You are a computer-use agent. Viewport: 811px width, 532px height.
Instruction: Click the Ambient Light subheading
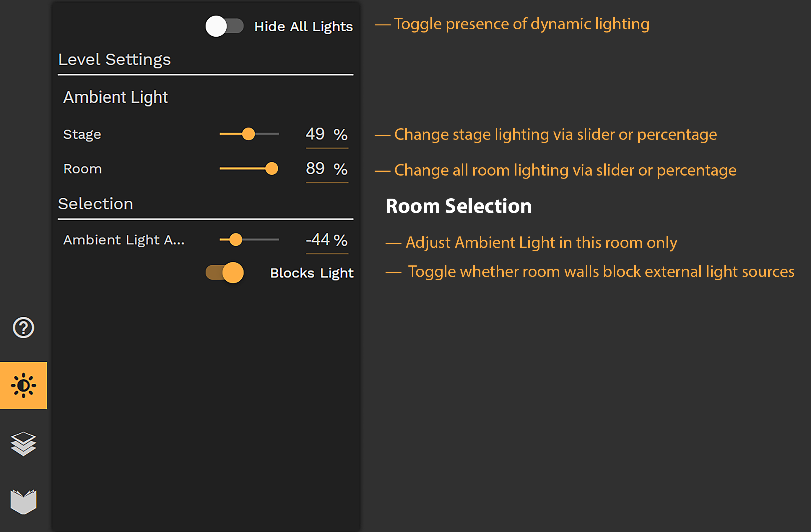115,98
